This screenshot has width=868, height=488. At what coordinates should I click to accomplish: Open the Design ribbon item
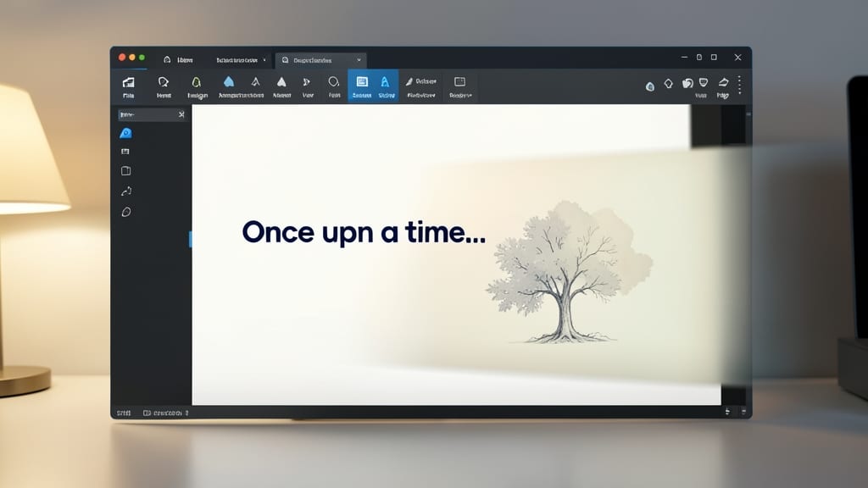pyautogui.click(x=197, y=87)
